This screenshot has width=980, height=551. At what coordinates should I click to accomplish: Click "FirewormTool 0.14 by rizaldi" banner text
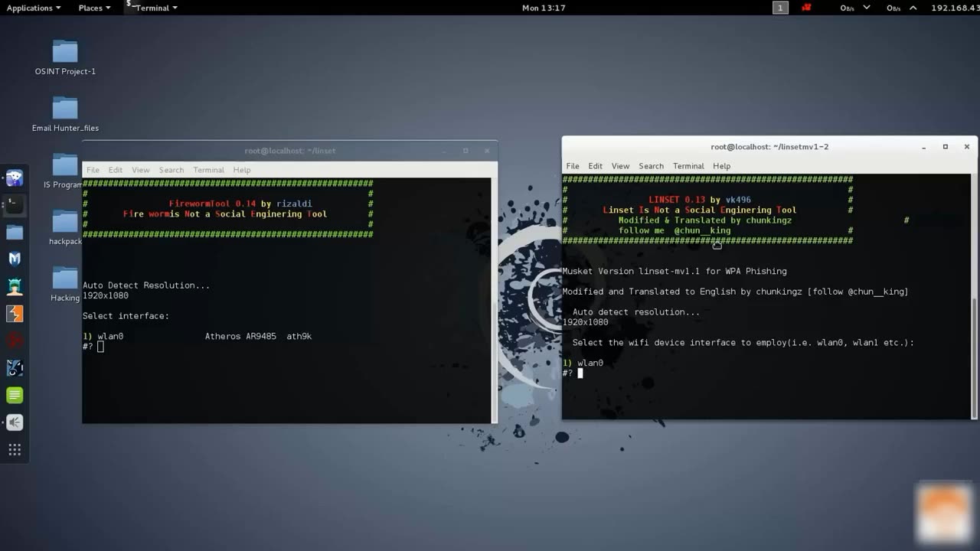[240, 204]
